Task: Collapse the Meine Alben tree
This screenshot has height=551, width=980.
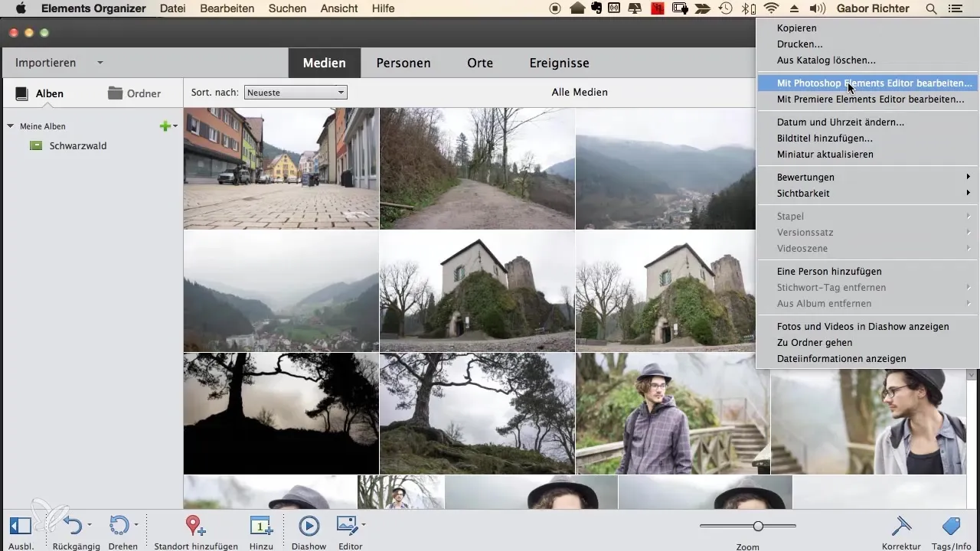Action: coord(11,126)
